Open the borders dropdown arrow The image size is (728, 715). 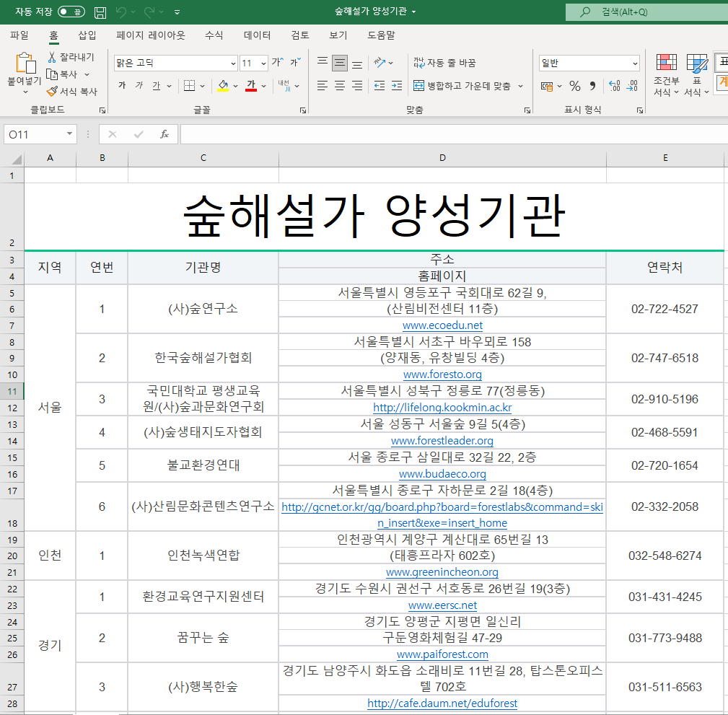pyautogui.click(x=203, y=86)
